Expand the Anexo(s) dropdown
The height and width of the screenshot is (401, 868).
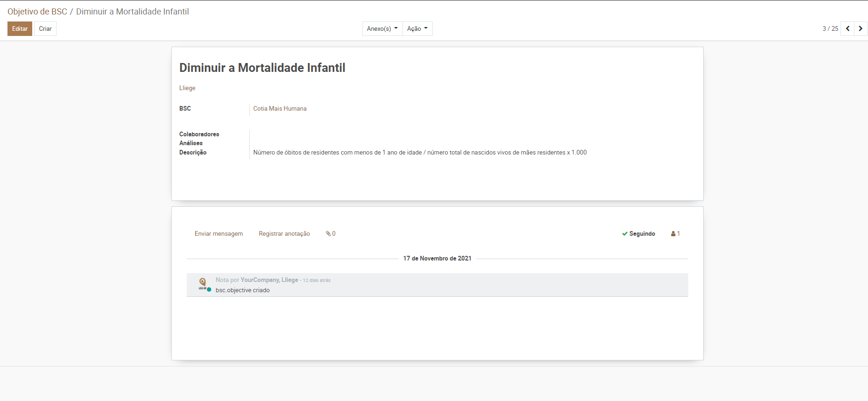point(382,29)
